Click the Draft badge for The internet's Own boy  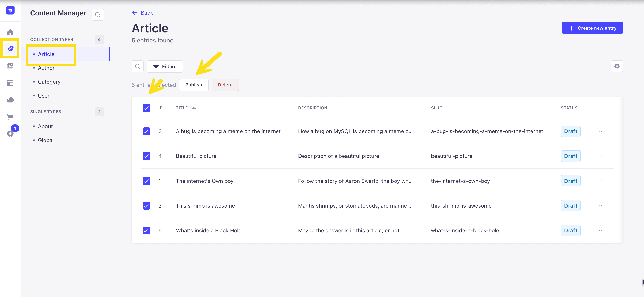(x=570, y=181)
